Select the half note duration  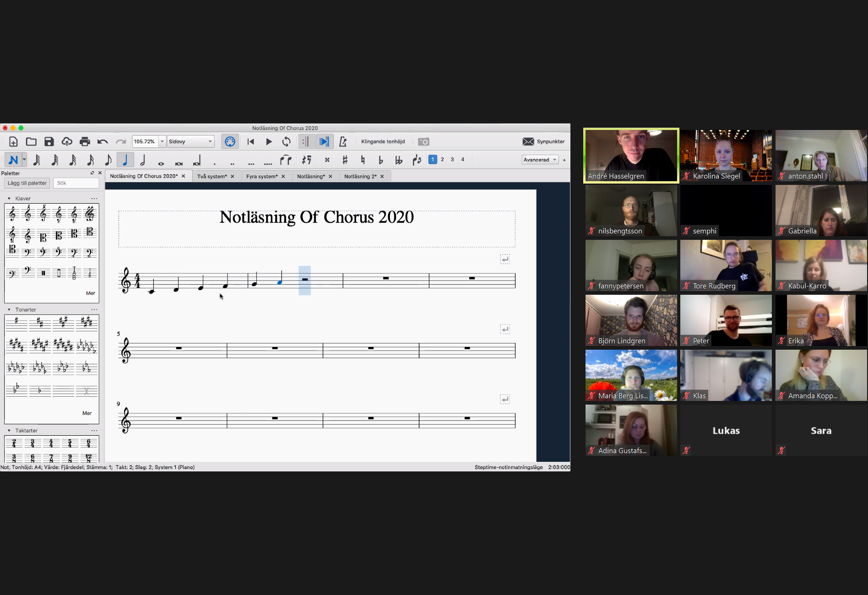pos(143,160)
